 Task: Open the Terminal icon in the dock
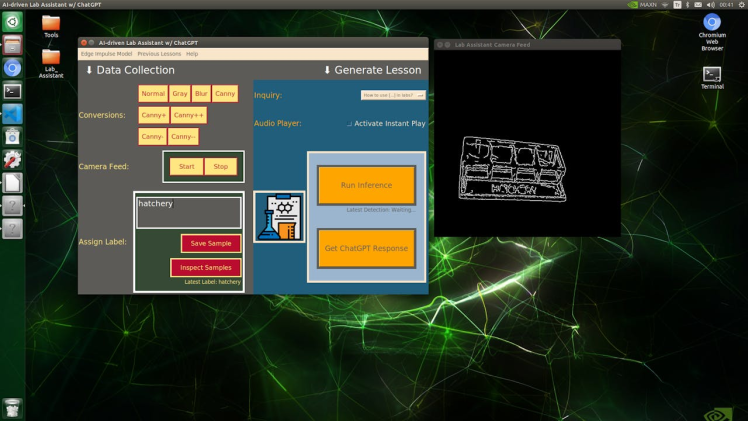tap(12, 91)
